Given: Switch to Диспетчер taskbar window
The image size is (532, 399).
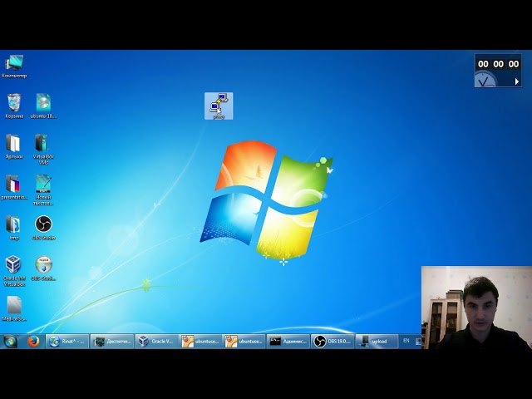Looking at the screenshot, I should pos(111,342).
